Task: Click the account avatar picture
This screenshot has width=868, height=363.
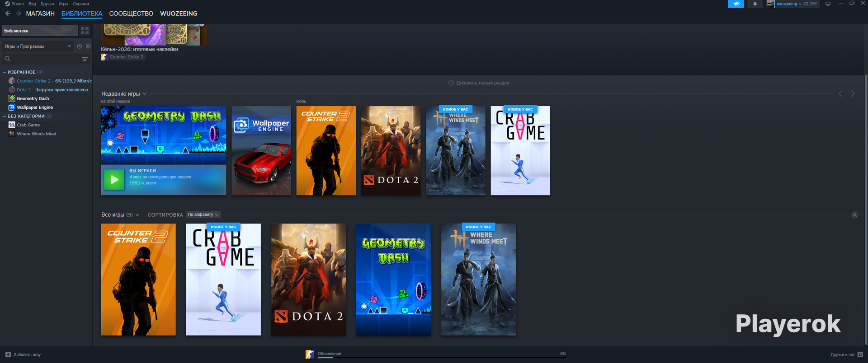Action: (x=770, y=4)
